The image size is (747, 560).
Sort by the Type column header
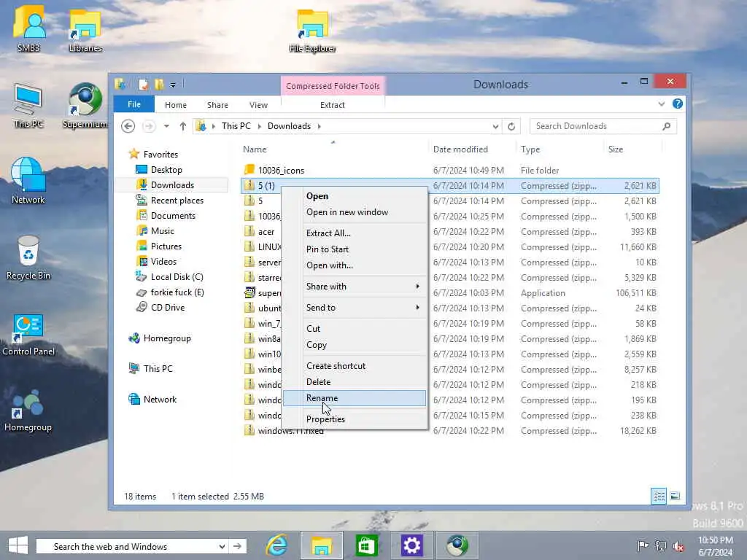point(560,149)
